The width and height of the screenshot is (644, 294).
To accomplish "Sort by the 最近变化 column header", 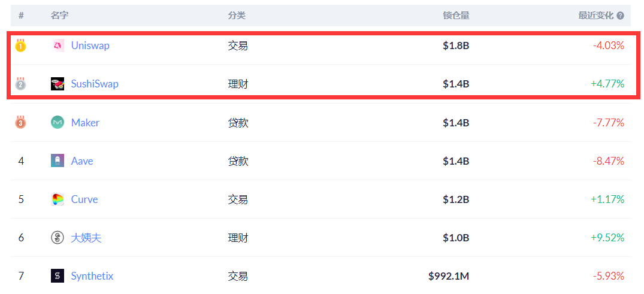I will pyautogui.click(x=596, y=16).
